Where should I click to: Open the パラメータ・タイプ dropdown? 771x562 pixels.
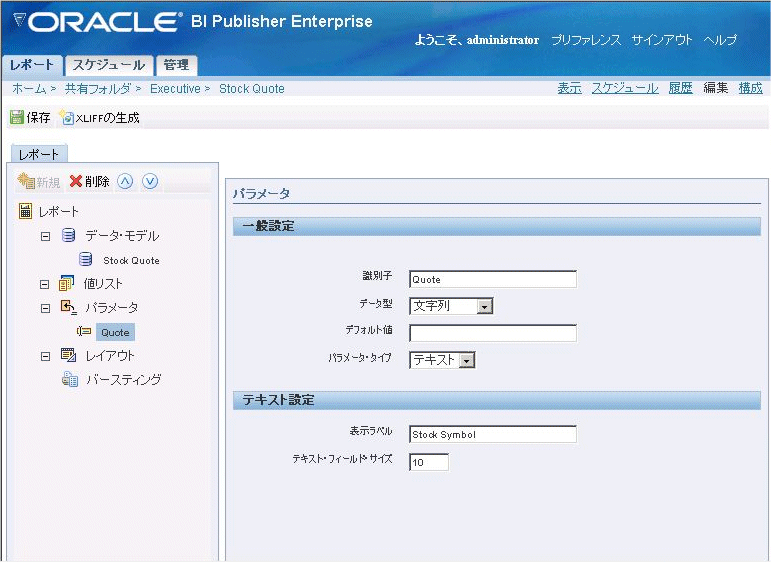tap(467, 361)
